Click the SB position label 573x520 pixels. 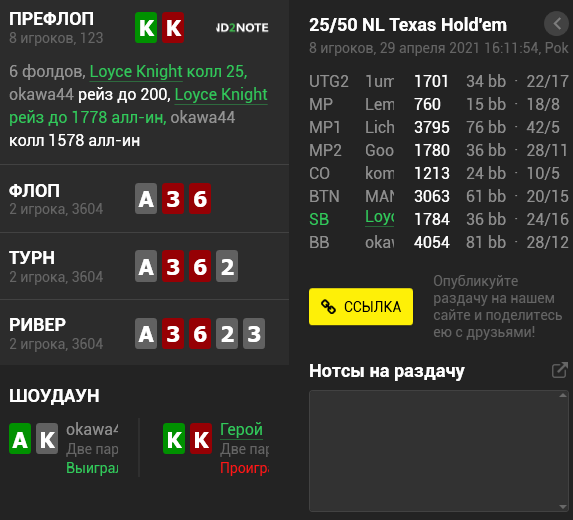coord(319,220)
